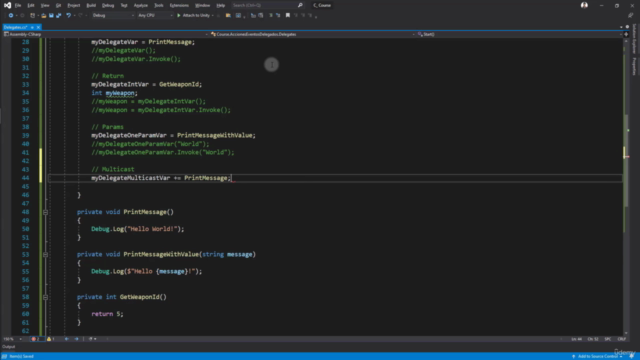The height and width of the screenshot is (360, 640).
Task: Open the Window menu
Action: (202, 5)
